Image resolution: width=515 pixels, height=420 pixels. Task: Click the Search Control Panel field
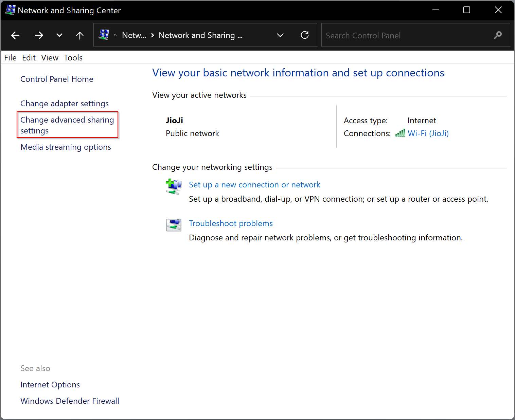(x=415, y=35)
